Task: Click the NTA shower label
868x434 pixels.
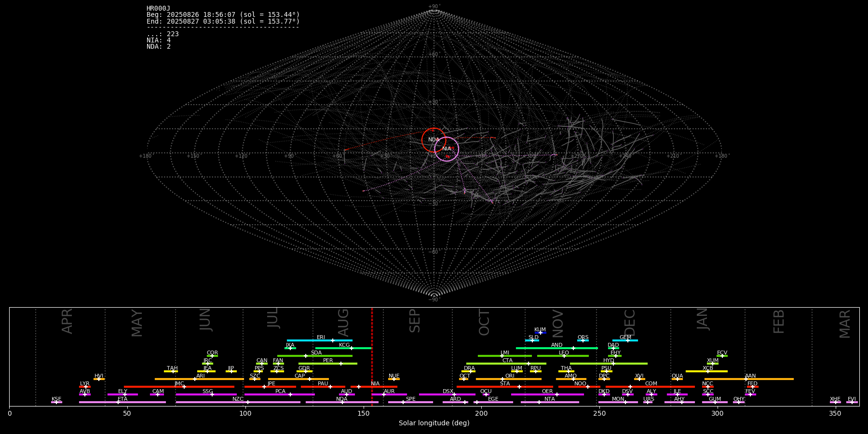Action: click(550, 399)
